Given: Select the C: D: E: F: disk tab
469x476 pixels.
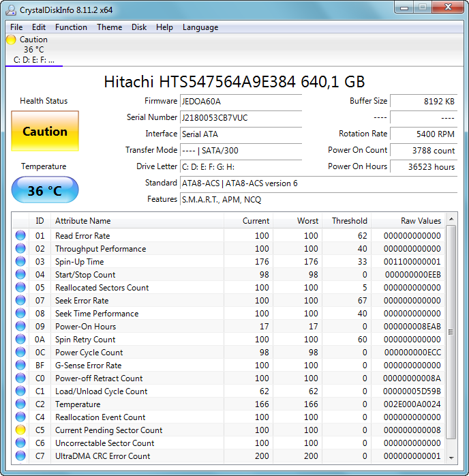Looking at the screenshot, I should click(33, 50).
